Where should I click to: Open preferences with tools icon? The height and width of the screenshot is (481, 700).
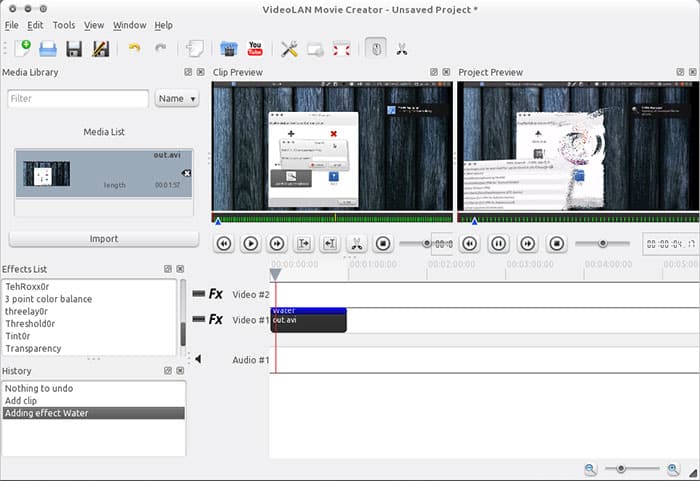pos(289,49)
